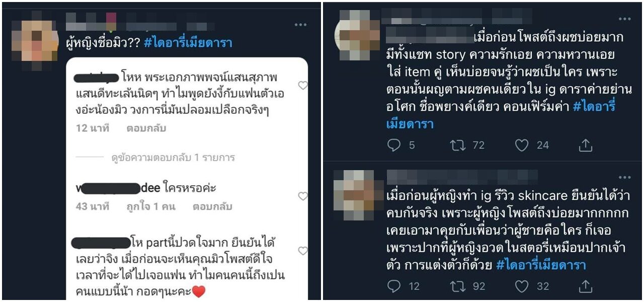644x302 pixels.
Task: Like the tweet showing 32 likes
Action: pos(522,286)
